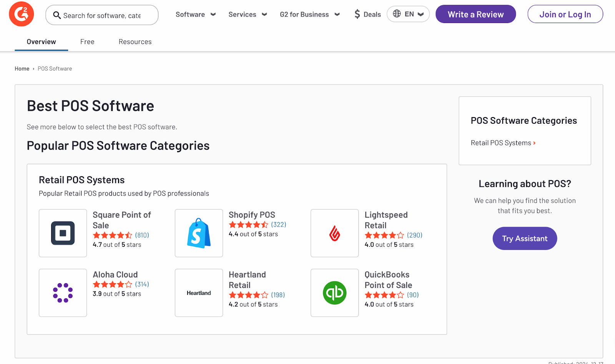Open the Lightspeed Retail flame logo
Screen dimensions: 615x364
click(x=334, y=233)
